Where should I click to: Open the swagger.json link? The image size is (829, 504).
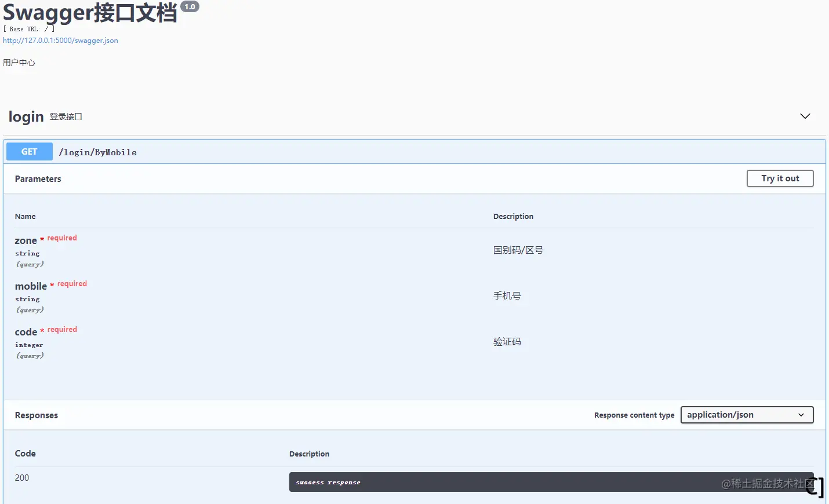[x=60, y=41]
